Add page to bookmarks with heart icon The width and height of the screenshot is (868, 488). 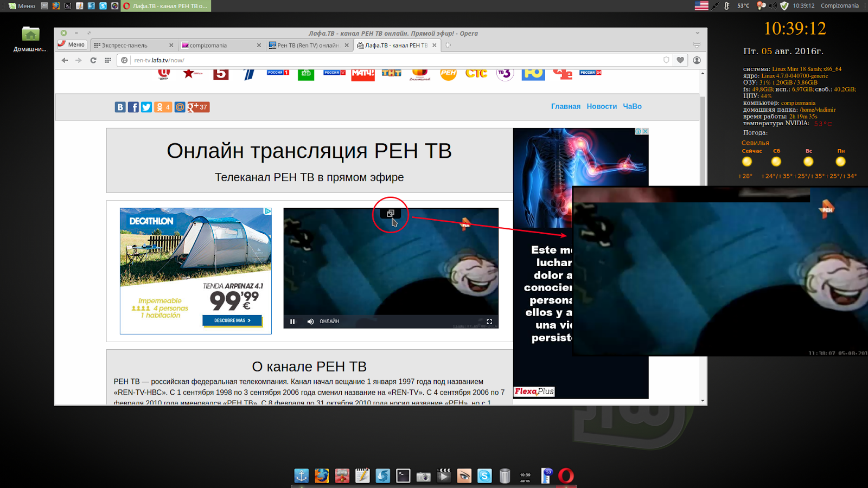[x=680, y=60]
